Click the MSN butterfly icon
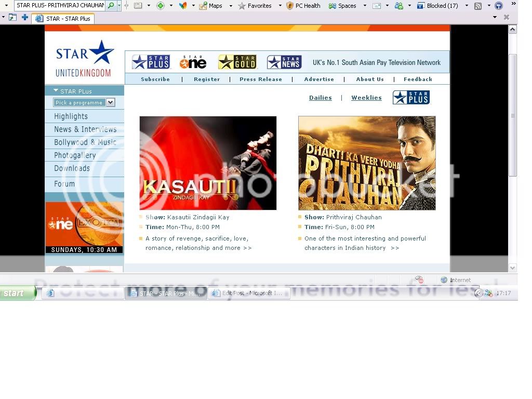 pos(183,5)
